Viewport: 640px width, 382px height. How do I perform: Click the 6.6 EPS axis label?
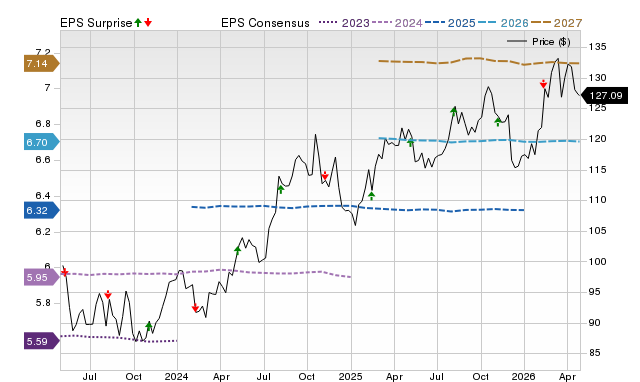pos(43,160)
